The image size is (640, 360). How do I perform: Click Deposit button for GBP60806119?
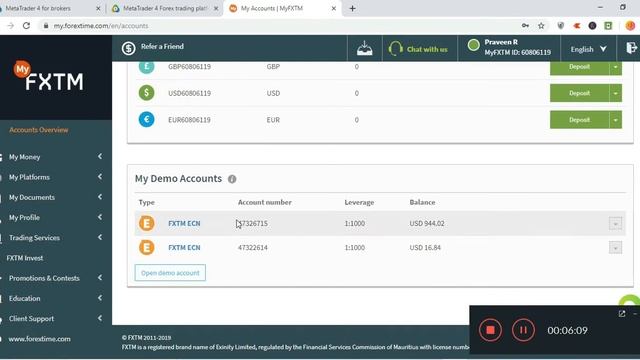pos(580,67)
